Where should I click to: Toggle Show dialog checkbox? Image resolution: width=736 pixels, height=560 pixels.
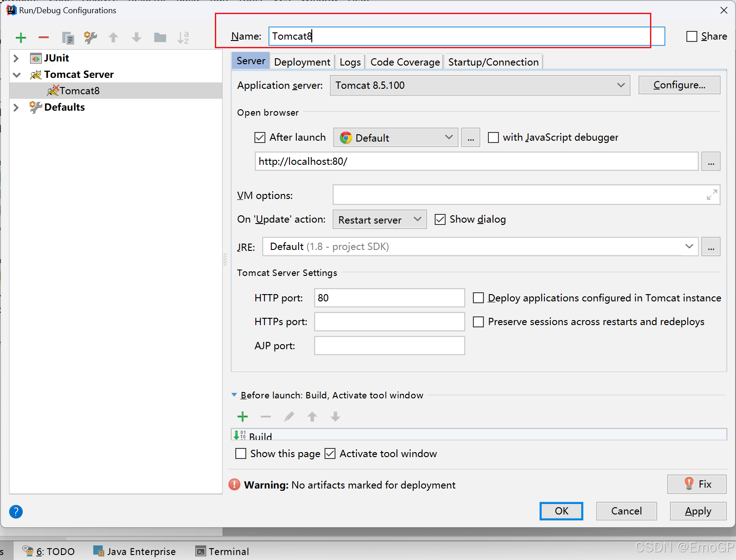click(x=440, y=219)
